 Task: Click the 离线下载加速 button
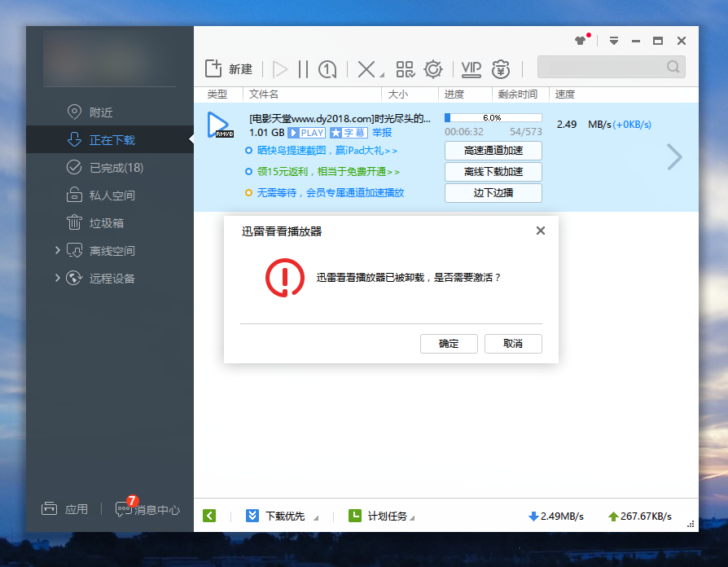click(493, 172)
